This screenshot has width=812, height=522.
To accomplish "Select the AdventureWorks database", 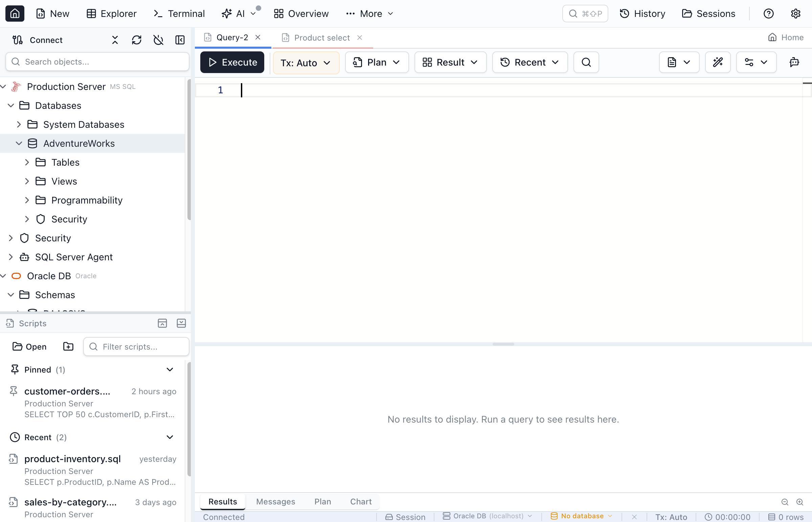I will pos(79,143).
